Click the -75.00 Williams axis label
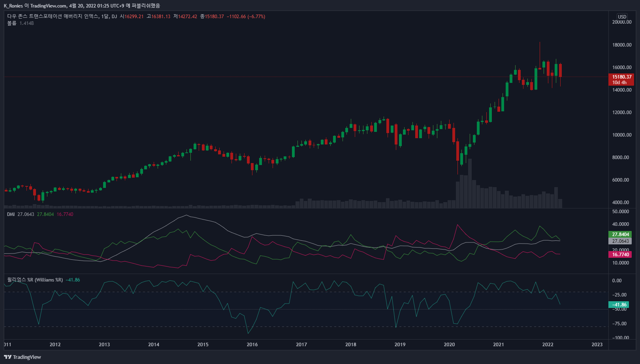Image resolution: width=640 pixels, height=364 pixels. [619, 324]
